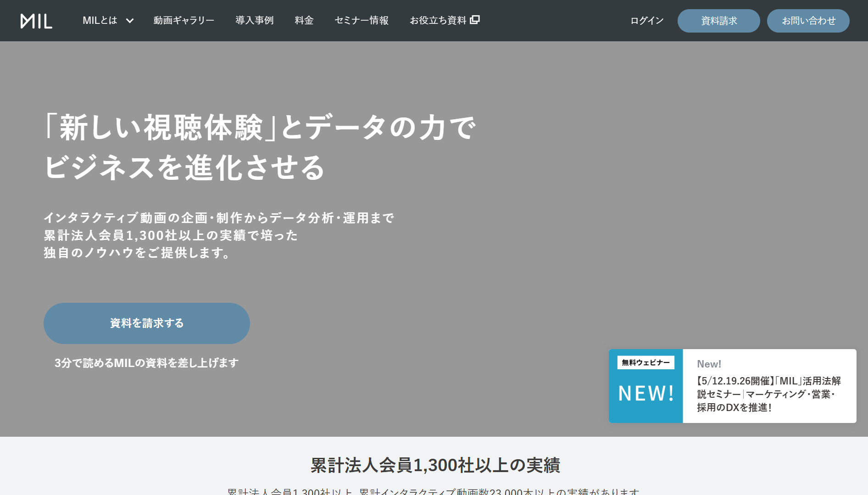Image resolution: width=868 pixels, height=495 pixels.
Task: Open お役立ち資料 link text
Action: (x=438, y=20)
